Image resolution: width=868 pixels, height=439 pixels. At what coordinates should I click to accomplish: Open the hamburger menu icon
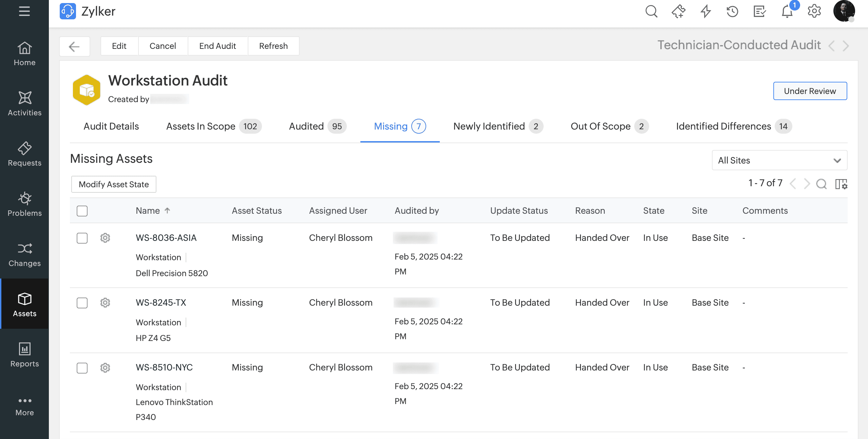(24, 11)
